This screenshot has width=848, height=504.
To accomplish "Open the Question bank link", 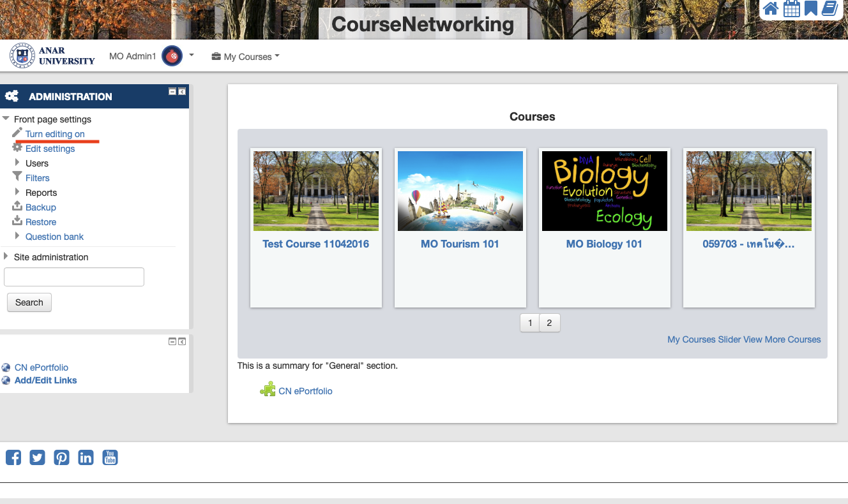I will pyautogui.click(x=55, y=237).
